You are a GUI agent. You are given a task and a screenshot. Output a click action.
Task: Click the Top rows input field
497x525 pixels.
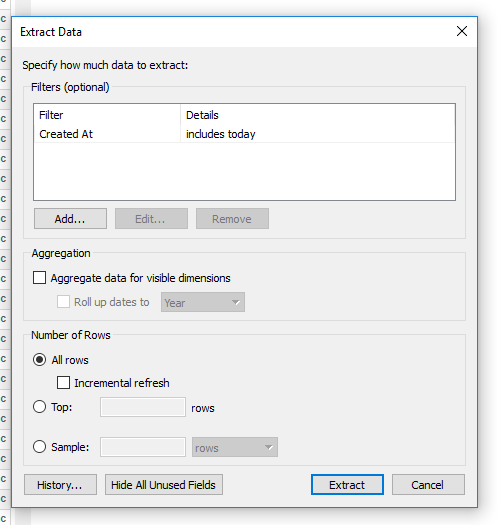143,407
